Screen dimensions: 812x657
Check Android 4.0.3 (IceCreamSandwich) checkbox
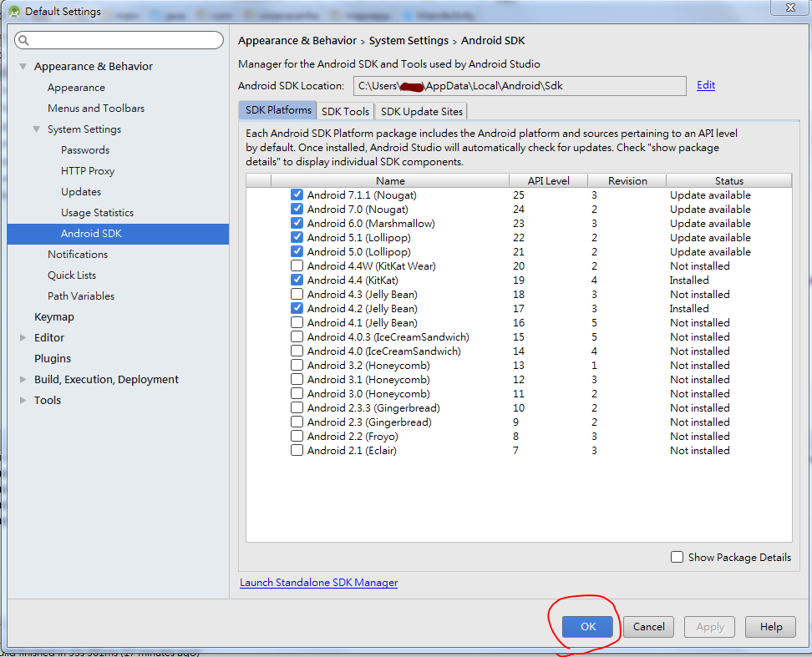pyautogui.click(x=297, y=336)
